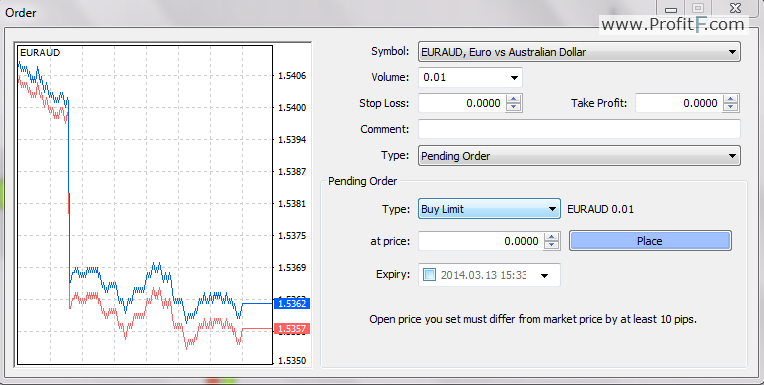Image resolution: width=764 pixels, height=385 pixels.
Task: Decrease Stop Loss with the down arrow
Action: tap(514, 108)
